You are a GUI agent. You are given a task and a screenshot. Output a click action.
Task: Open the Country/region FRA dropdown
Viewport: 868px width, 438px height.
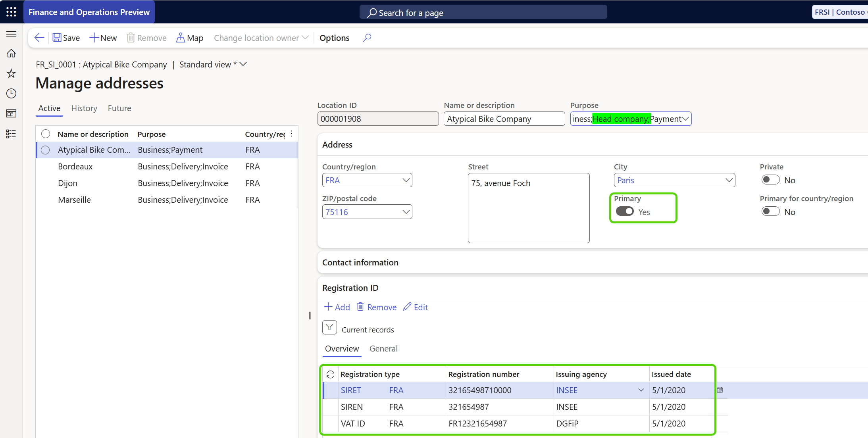pos(406,180)
